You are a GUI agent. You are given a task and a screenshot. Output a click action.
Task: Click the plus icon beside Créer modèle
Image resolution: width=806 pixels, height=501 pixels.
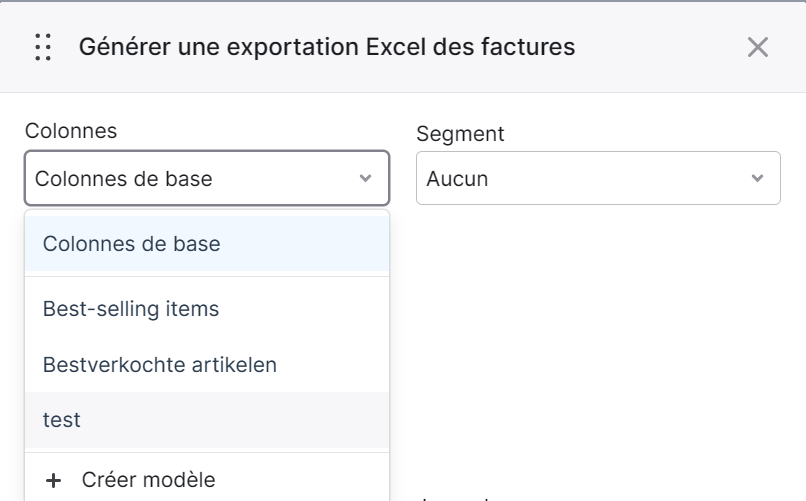(53, 480)
